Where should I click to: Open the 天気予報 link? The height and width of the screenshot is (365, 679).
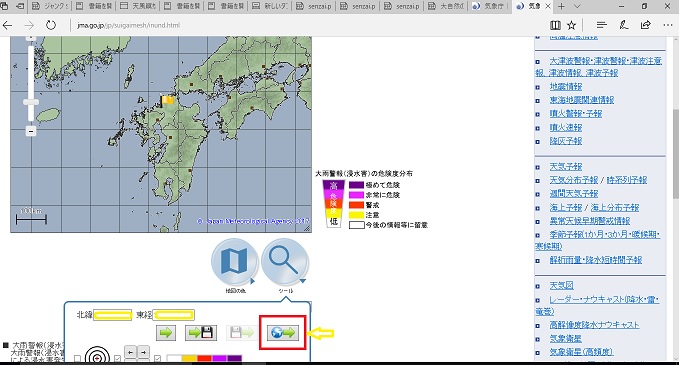click(x=566, y=167)
